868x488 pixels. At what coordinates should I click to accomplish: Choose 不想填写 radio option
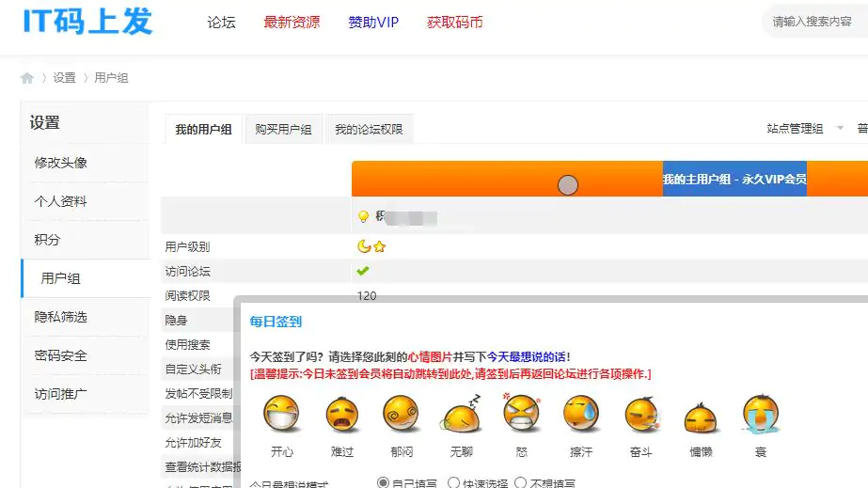[520, 482]
